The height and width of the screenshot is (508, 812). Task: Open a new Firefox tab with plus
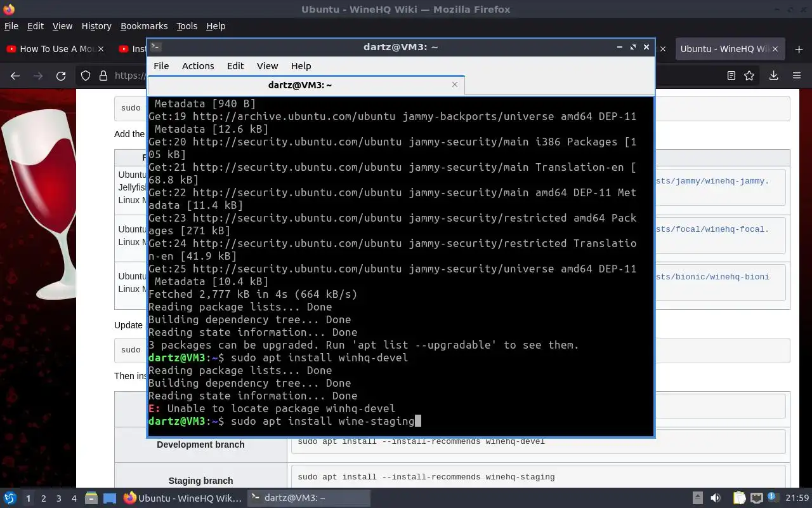click(x=799, y=49)
